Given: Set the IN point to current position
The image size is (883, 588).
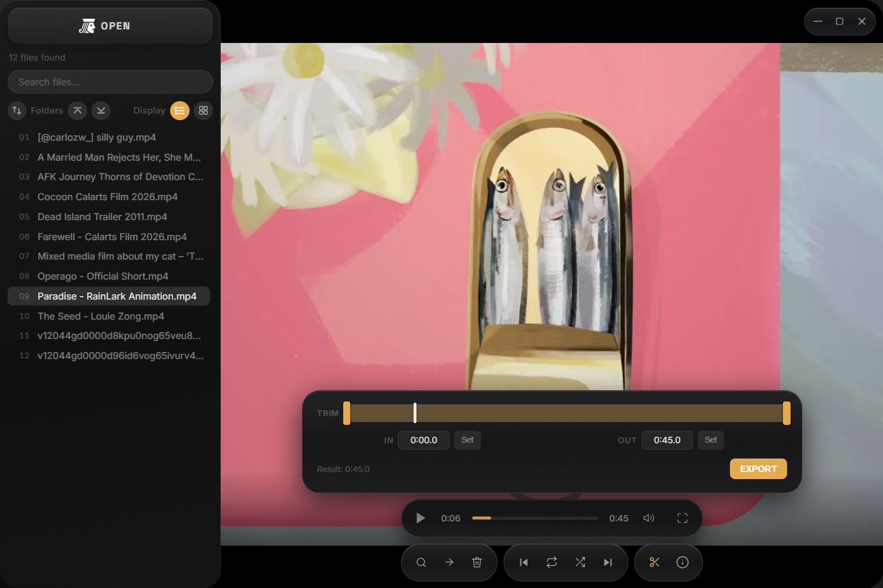Looking at the screenshot, I should click(x=467, y=440).
